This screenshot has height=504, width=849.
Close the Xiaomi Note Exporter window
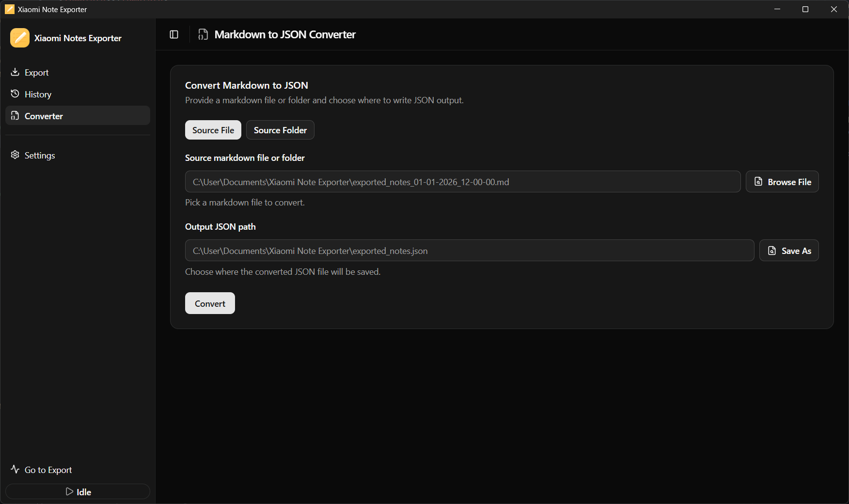click(x=834, y=9)
